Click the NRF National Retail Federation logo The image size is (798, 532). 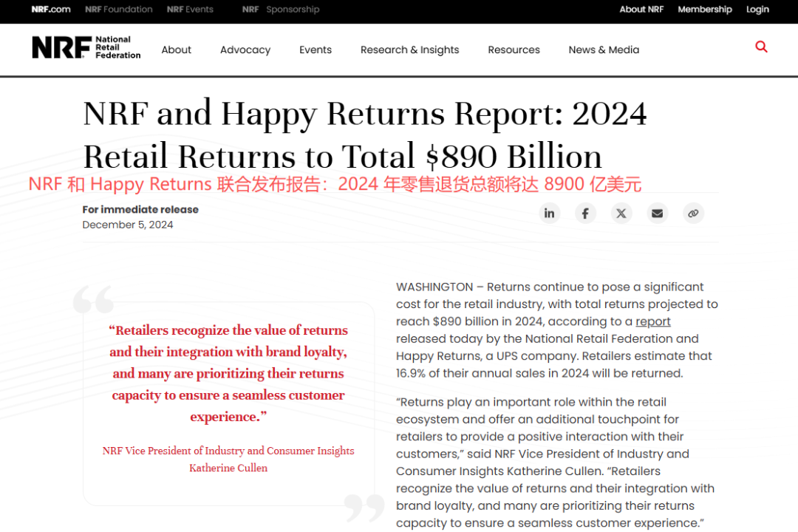[86, 48]
